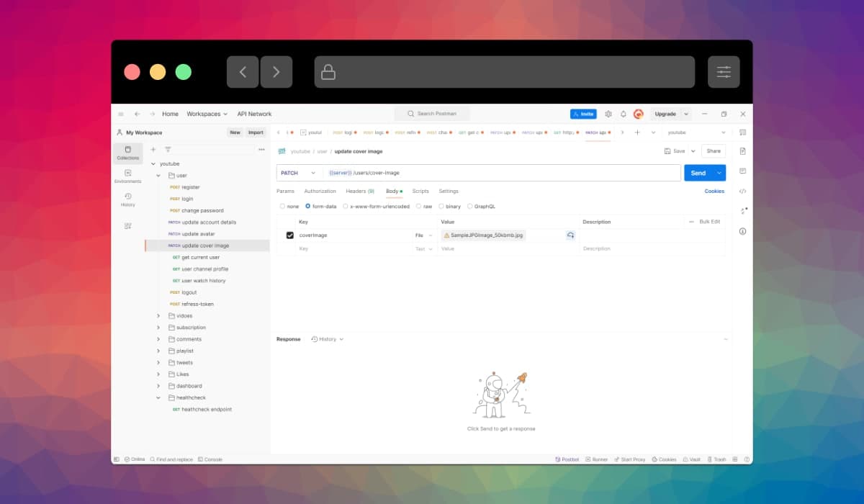Open the comments icon in the right sidebar
This screenshot has width=864, height=504.
click(x=743, y=171)
